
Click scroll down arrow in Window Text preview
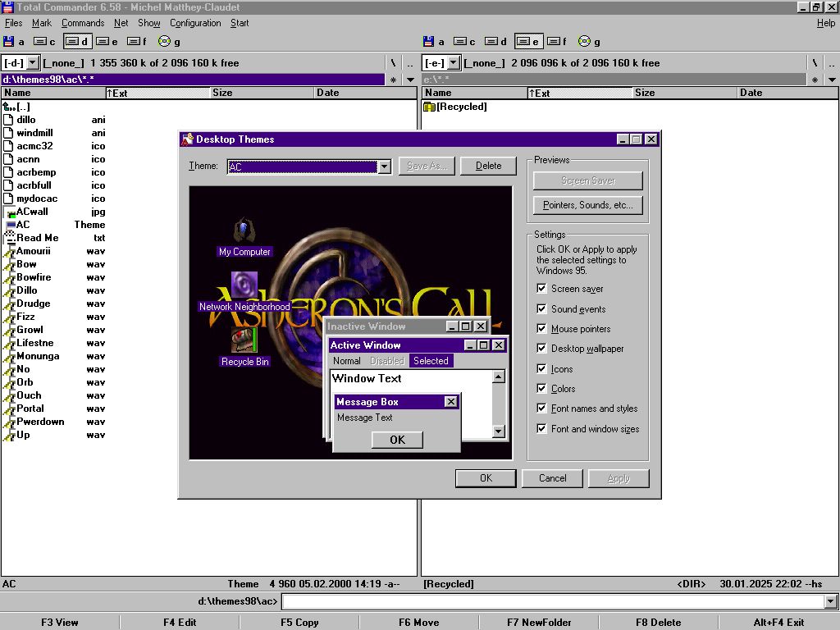click(x=498, y=431)
